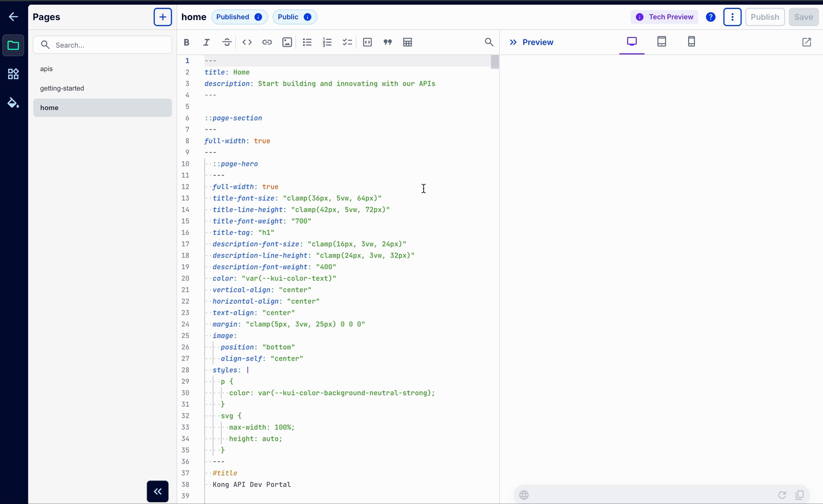
Task: Collapse the Preview panel
Action: point(513,42)
